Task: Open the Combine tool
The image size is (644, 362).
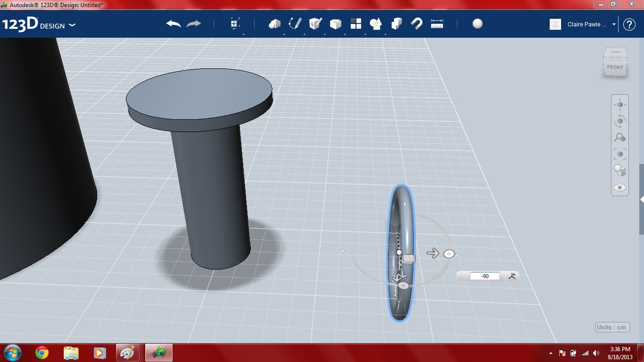Action: (x=396, y=24)
